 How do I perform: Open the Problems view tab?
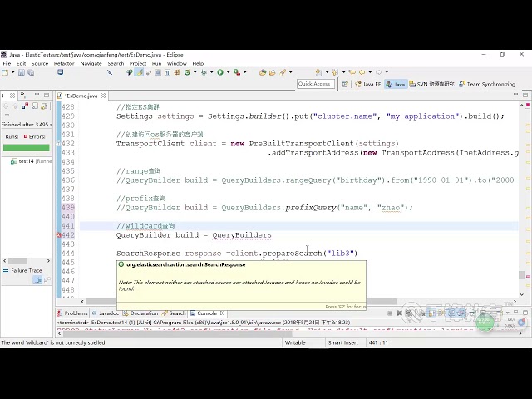(72, 313)
